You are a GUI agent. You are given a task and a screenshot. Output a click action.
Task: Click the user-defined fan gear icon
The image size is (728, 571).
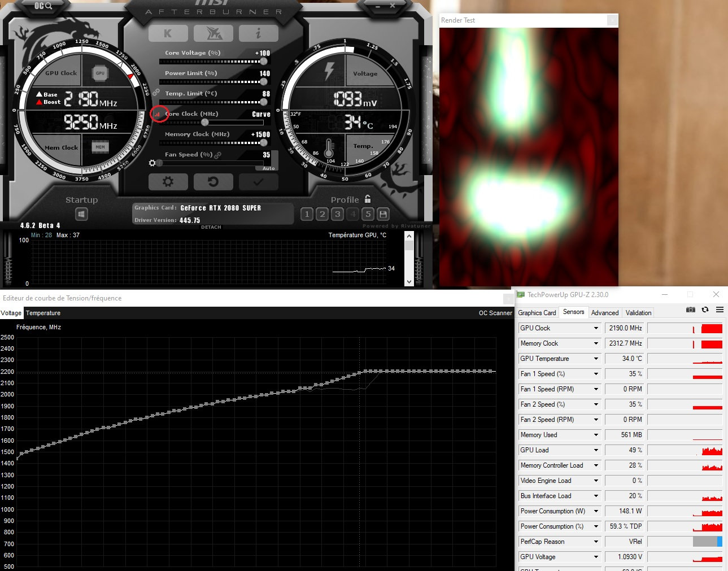tap(152, 163)
